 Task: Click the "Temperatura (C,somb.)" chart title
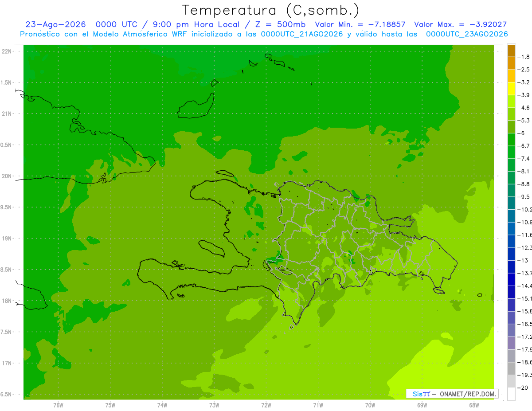pyautogui.click(x=271, y=10)
